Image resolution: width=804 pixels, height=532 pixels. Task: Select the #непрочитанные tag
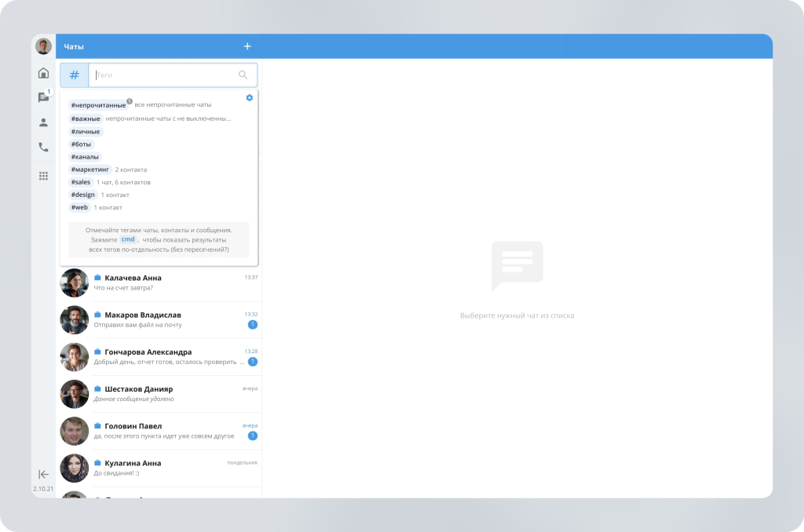click(98, 105)
